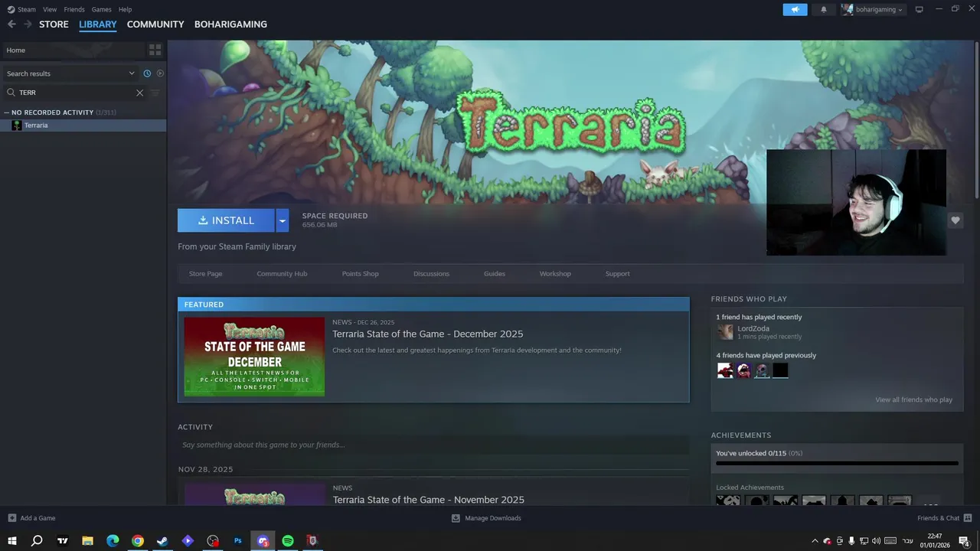The image size is (980, 551).
Task: Open Microsoft Edge from the taskbar
Action: (x=113, y=540)
